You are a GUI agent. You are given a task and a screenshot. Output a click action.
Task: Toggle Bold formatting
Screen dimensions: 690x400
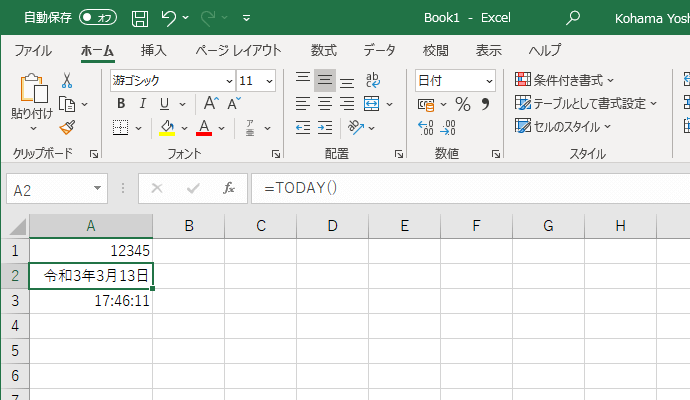[x=121, y=104]
